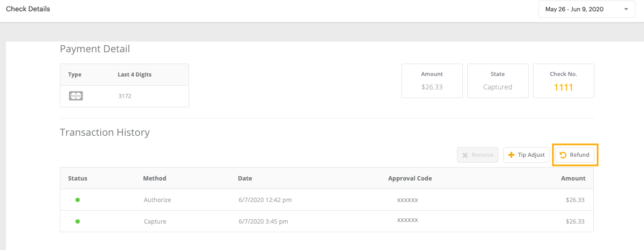Viewport: 644px width, 250px height.
Task: Open the May 26 - Jun 9, 2020 date dropdown
Action: 586,9
